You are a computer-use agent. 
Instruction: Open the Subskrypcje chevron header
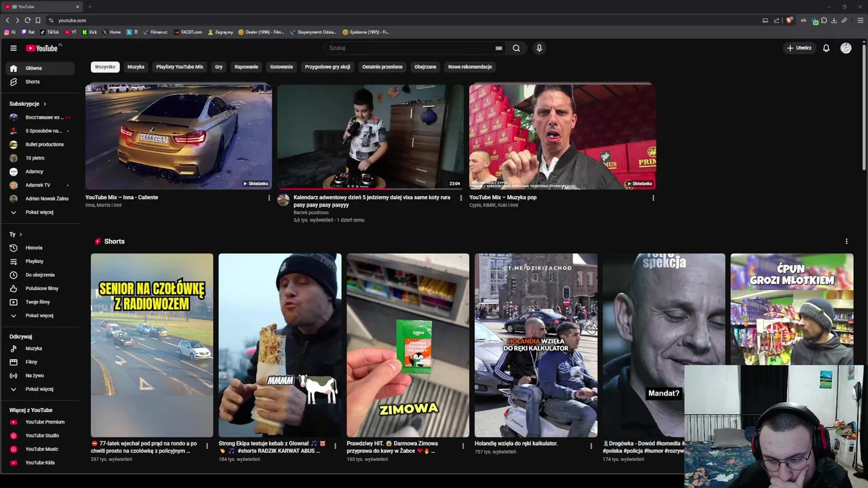pyautogui.click(x=28, y=104)
